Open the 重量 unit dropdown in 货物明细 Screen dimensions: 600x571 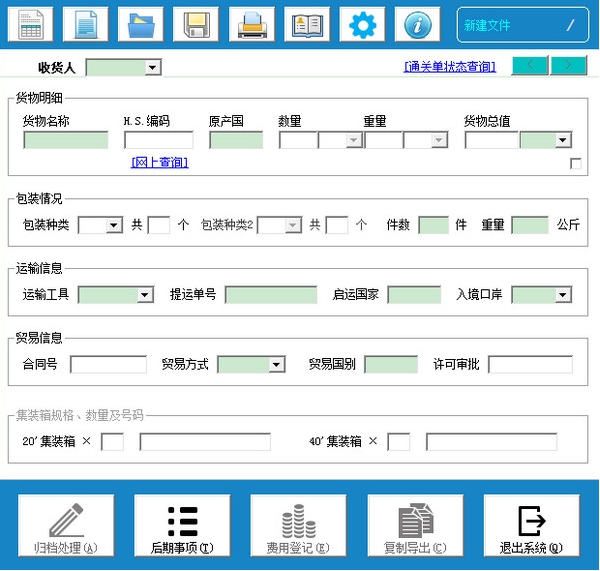(x=439, y=140)
